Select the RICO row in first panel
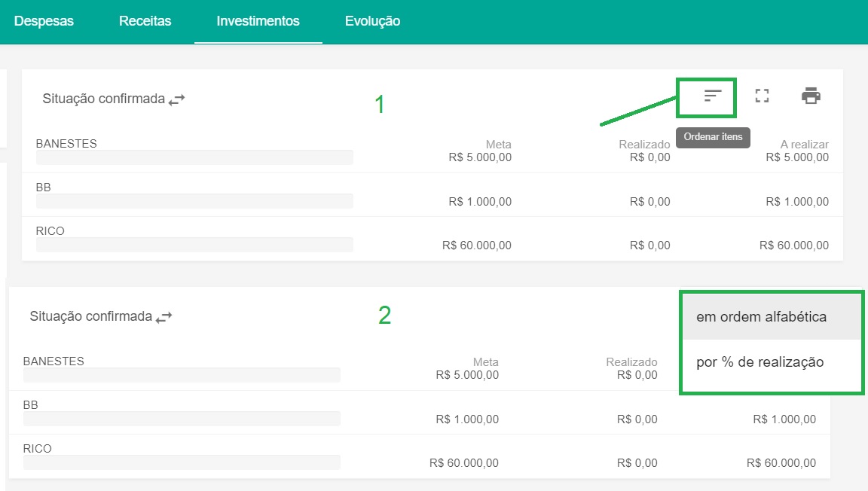868x491 pixels. [50, 231]
